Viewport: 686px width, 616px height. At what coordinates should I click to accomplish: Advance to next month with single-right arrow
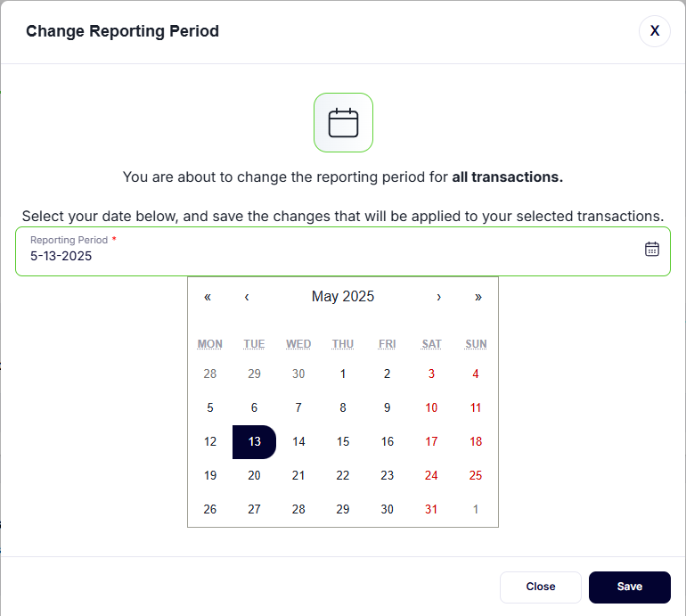point(438,297)
